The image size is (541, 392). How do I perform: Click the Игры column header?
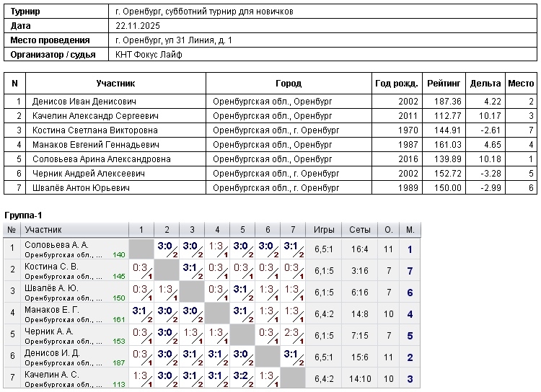tap(324, 230)
